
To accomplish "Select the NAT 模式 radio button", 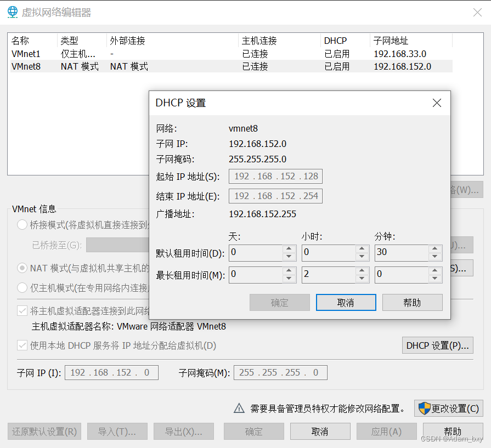I will tap(22, 268).
